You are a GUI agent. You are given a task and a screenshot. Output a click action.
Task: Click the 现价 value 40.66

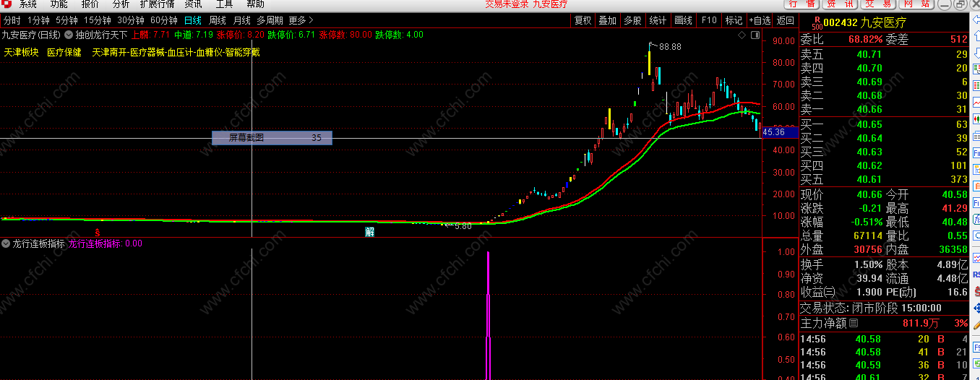[869, 194]
